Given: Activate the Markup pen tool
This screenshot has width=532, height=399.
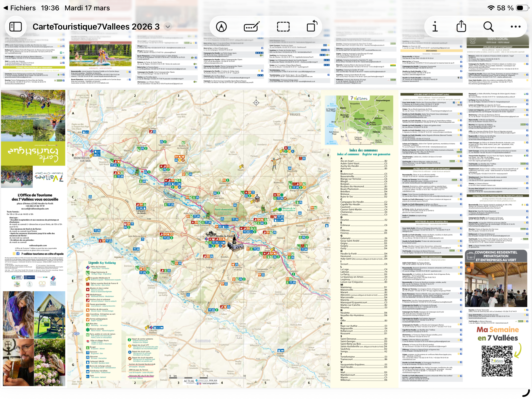Looking at the screenshot, I should 221,27.
